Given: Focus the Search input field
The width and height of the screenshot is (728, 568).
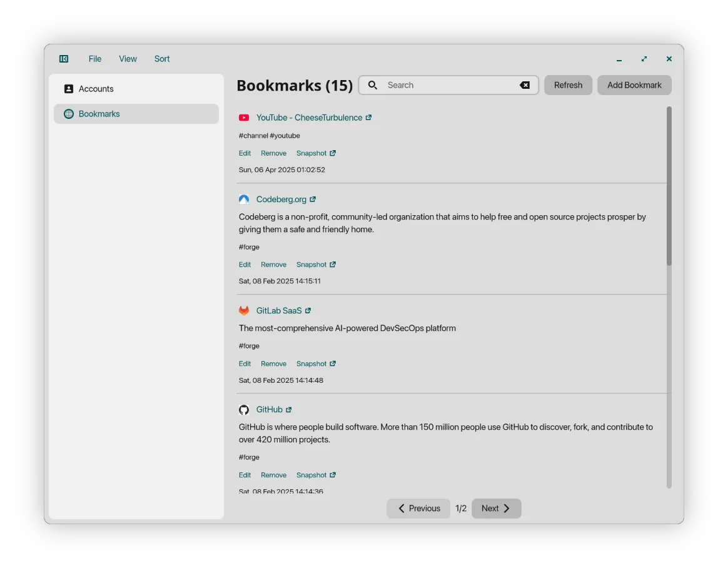Looking at the screenshot, I should coord(448,85).
